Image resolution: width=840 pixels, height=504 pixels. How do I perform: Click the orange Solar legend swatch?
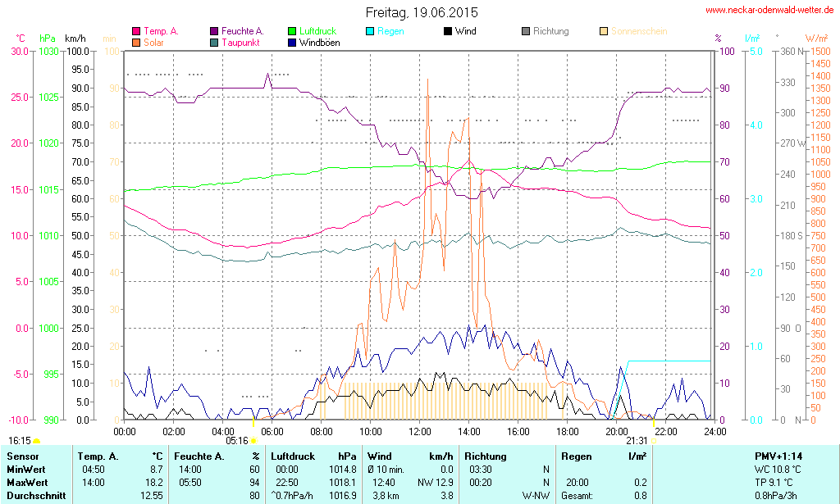tap(136, 43)
